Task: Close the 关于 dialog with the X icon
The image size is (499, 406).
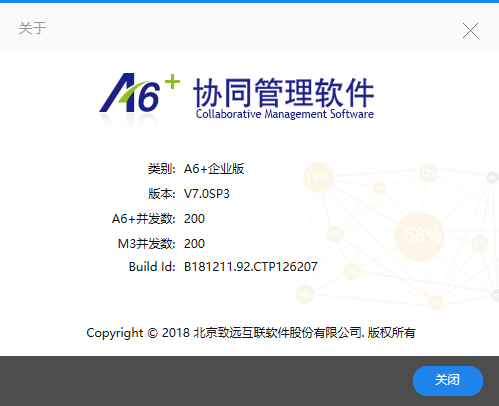Action: 470,30
